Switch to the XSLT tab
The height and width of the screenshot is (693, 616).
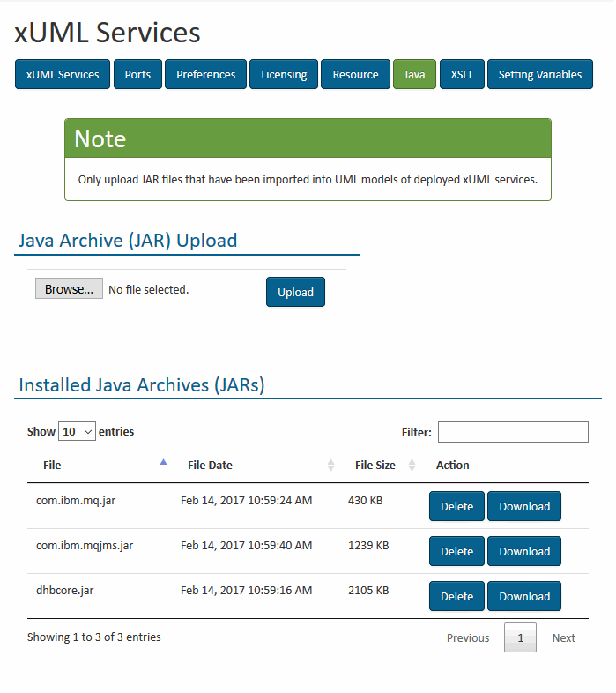pos(462,75)
